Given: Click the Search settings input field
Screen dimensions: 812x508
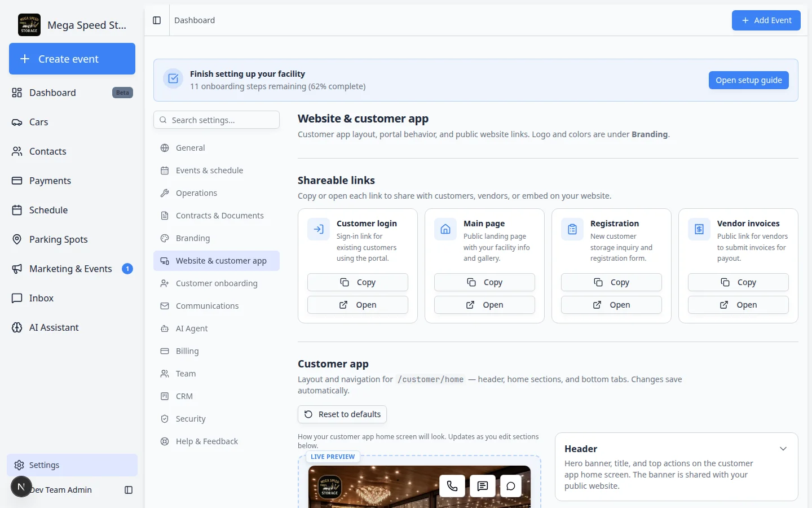Looking at the screenshot, I should tap(217, 120).
